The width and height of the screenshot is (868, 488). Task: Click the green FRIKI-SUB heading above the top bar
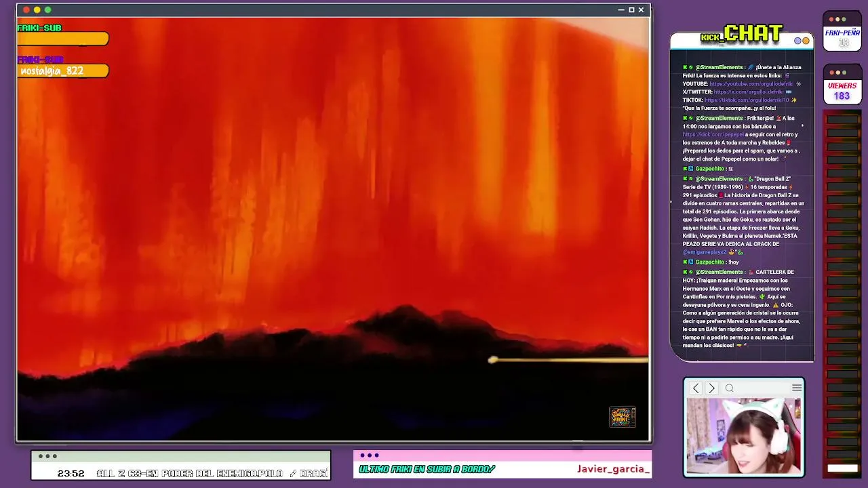(x=39, y=28)
